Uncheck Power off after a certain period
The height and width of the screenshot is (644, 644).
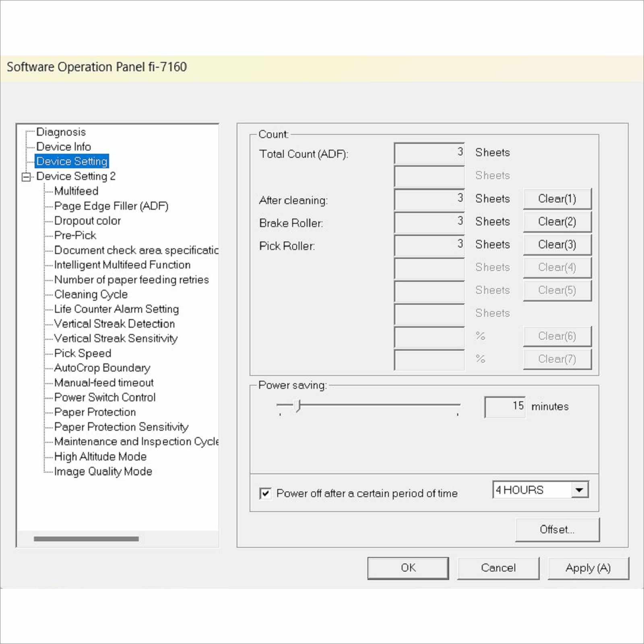(265, 493)
